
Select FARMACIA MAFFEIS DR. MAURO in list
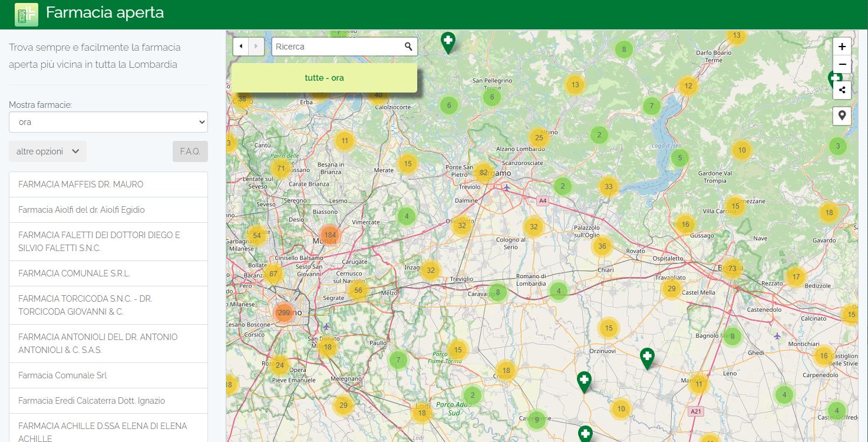[x=108, y=184]
